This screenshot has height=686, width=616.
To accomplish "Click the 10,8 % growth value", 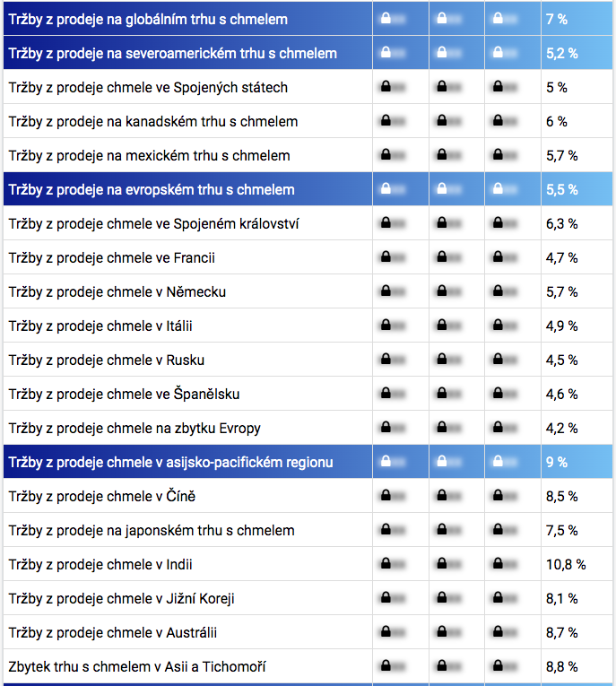I will point(565,564).
